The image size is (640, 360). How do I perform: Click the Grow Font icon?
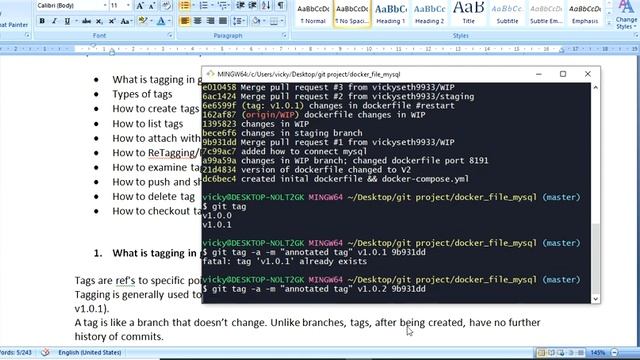click(x=140, y=6)
